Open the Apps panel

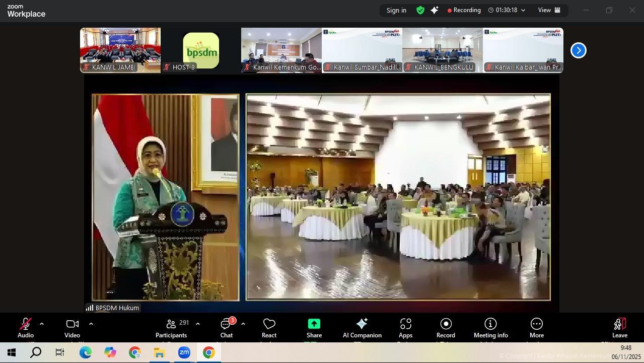click(405, 328)
